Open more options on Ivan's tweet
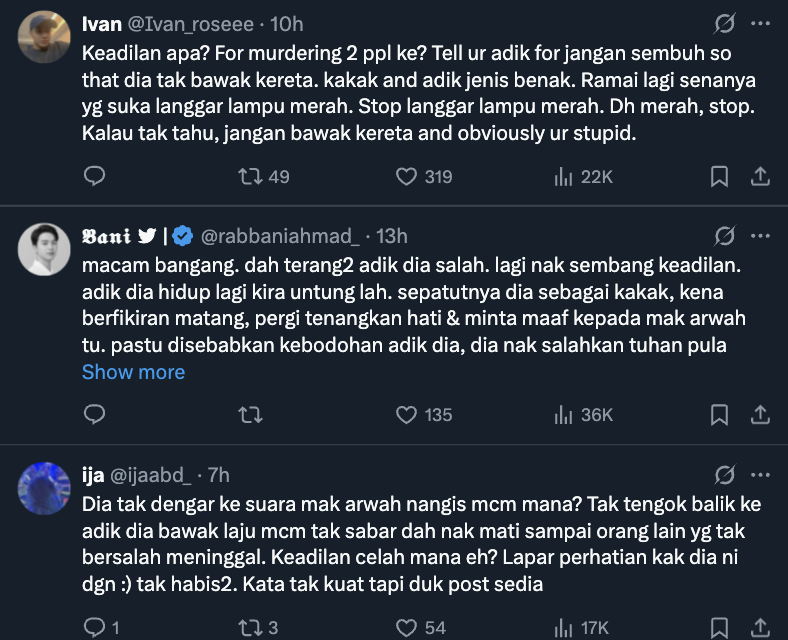This screenshot has height=640, width=788. (760, 24)
